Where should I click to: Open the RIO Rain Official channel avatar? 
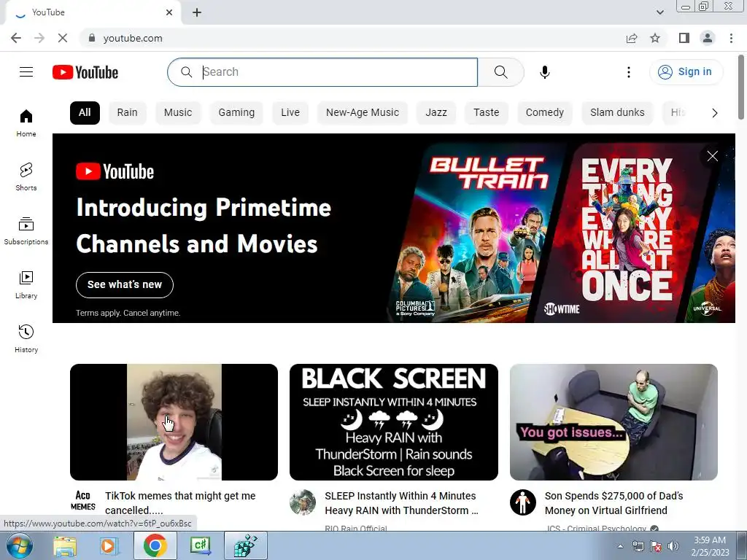[x=303, y=502]
